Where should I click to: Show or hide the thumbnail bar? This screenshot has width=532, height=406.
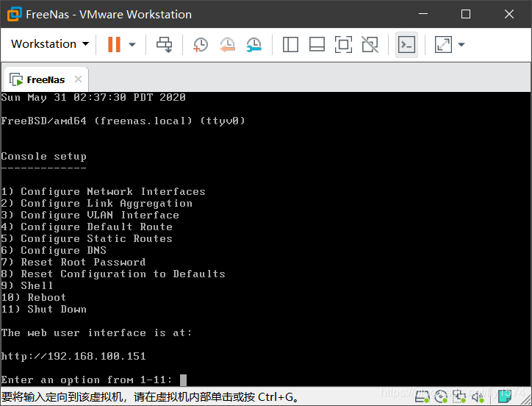click(x=317, y=45)
